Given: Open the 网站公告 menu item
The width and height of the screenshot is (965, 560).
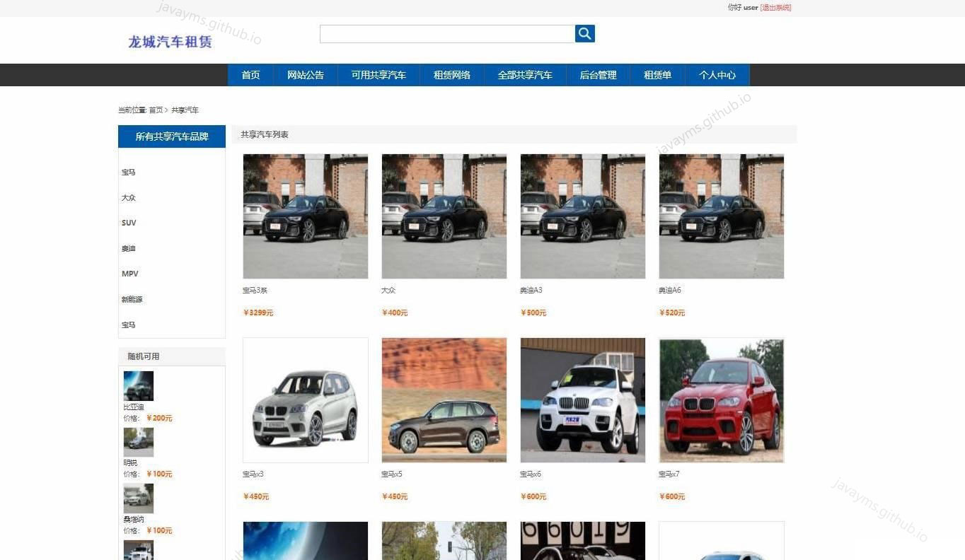Looking at the screenshot, I should [x=306, y=75].
